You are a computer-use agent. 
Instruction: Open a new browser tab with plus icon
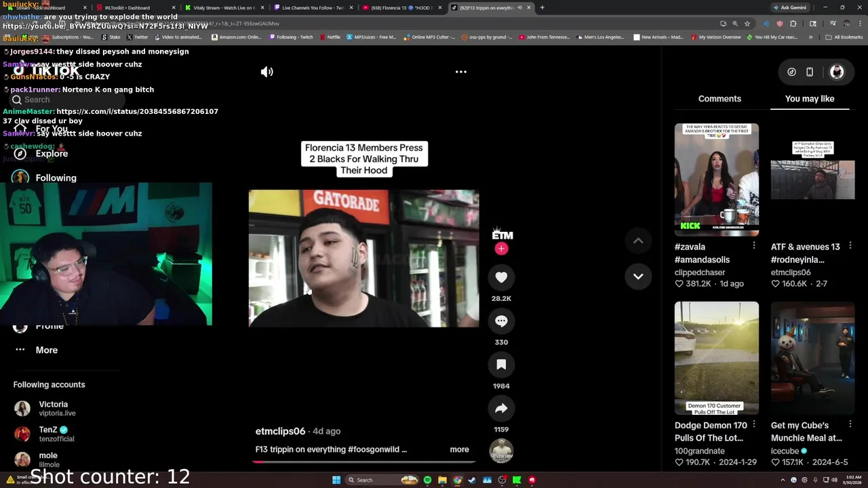542,7
